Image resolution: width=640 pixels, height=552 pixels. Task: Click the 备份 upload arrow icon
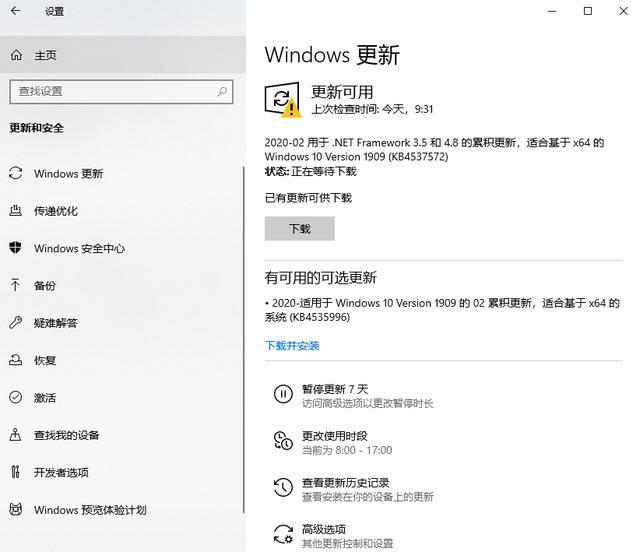[x=16, y=285]
